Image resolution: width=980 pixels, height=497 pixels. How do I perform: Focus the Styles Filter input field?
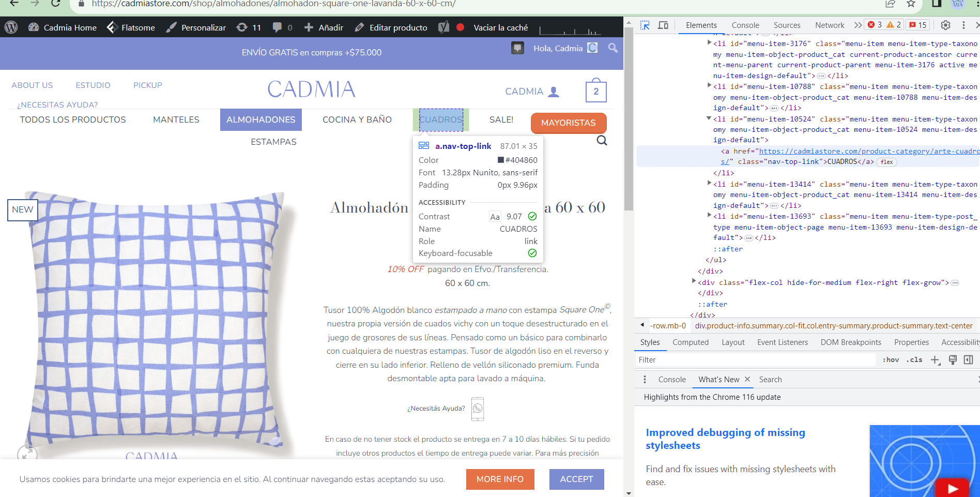coord(755,360)
